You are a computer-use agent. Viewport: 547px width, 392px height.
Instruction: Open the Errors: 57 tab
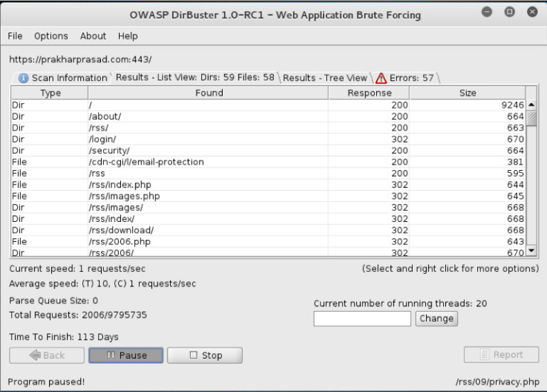point(407,77)
